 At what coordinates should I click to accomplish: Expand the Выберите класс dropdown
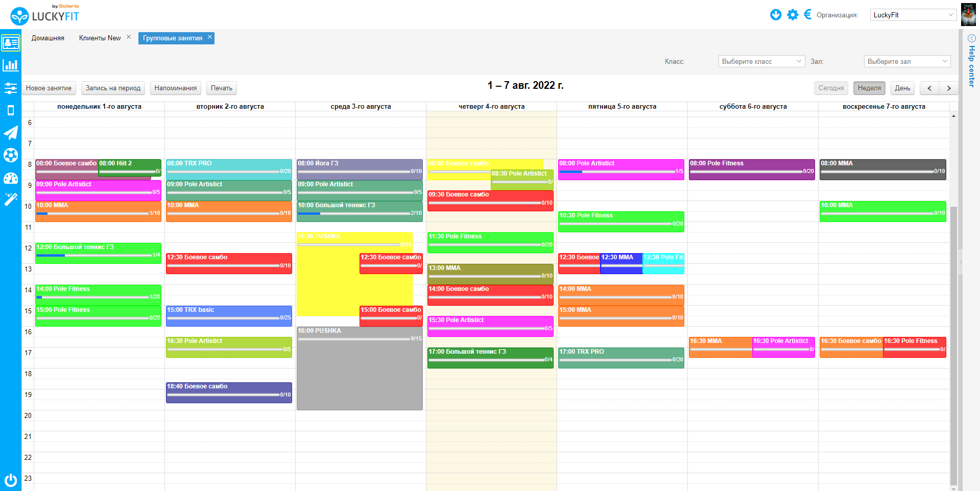(761, 61)
